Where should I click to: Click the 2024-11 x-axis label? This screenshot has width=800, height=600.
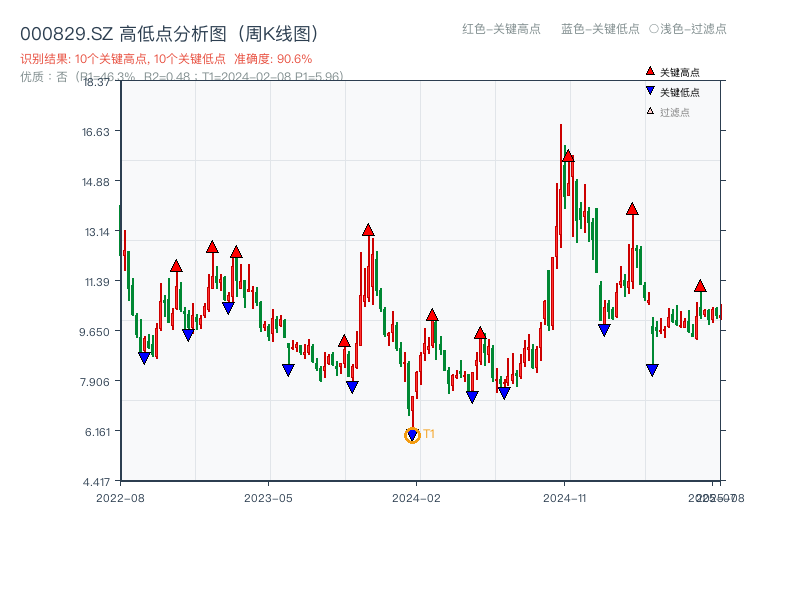pos(564,498)
